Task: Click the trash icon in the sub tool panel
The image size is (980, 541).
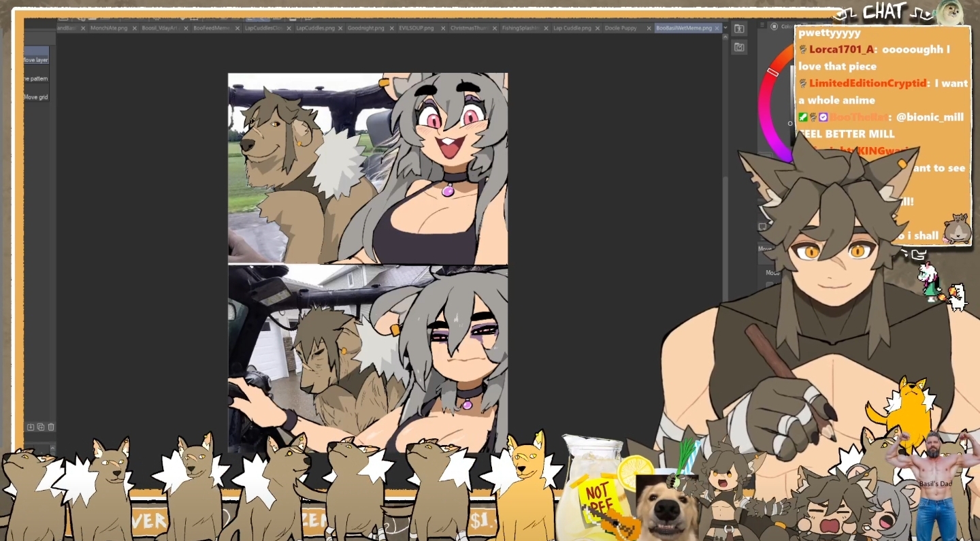Action: pos(51,427)
